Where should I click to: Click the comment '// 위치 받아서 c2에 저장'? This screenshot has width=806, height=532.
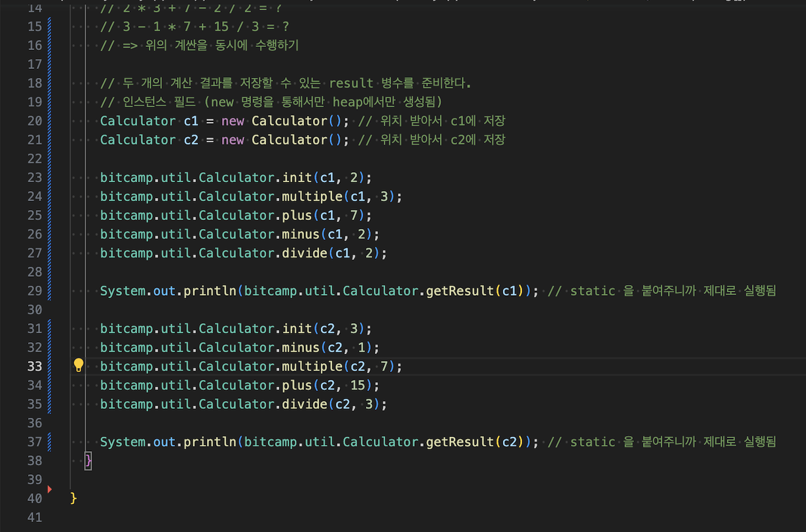pyautogui.click(x=432, y=140)
